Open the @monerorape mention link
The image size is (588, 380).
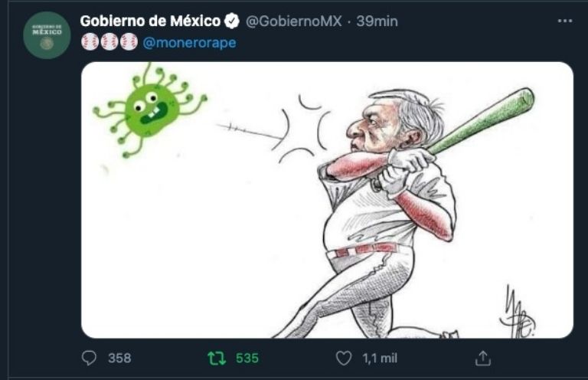(x=189, y=43)
